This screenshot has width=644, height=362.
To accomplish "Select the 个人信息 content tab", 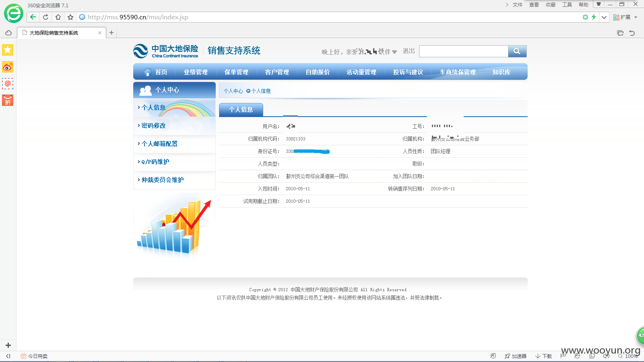I will tap(241, 110).
